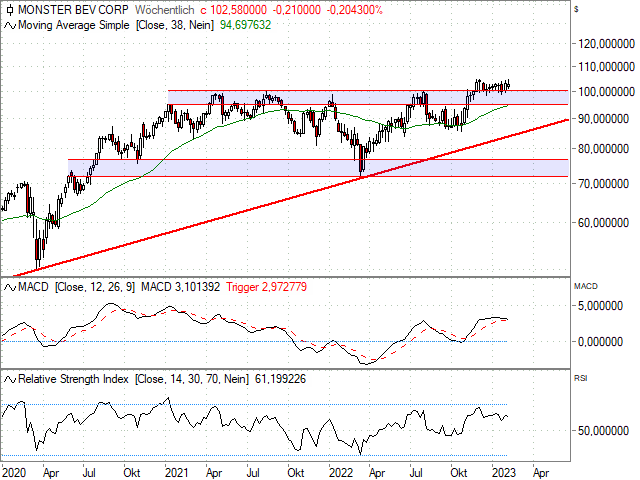Click the small MACD axis caption
Screen dimensions: 640x480
tap(586, 287)
